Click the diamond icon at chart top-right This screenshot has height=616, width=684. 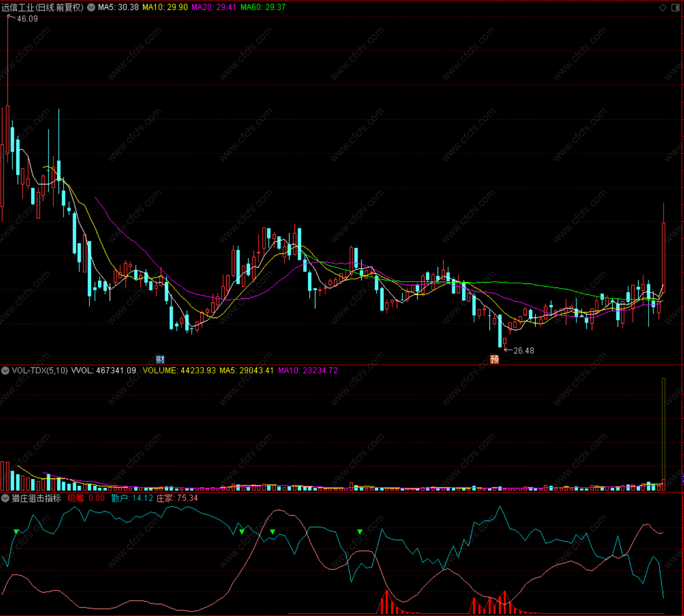pyautogui.click(x=663, y=7)
